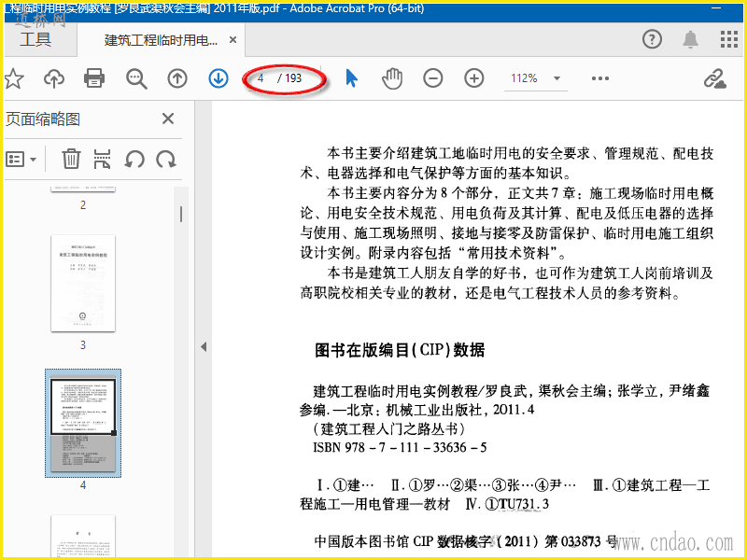Upload the file to the cloud
747x560 pixels.
click(54, 78)
